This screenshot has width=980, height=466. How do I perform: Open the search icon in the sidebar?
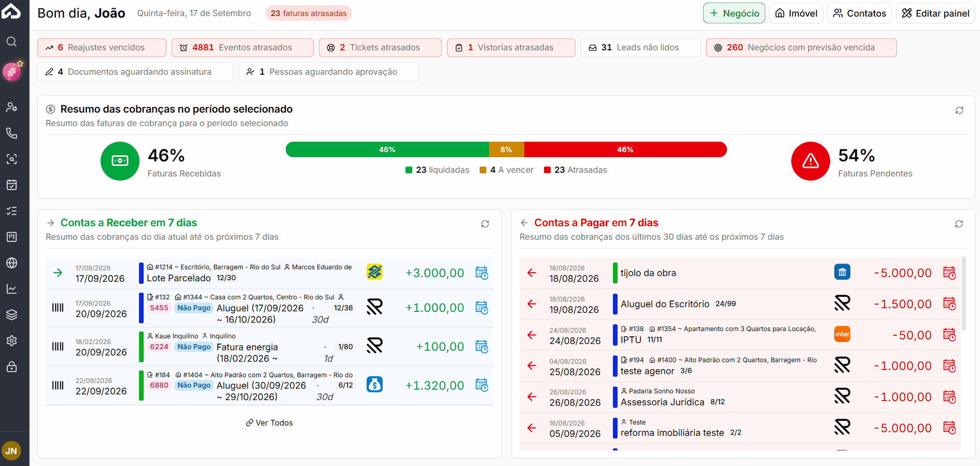coord(11,42)
